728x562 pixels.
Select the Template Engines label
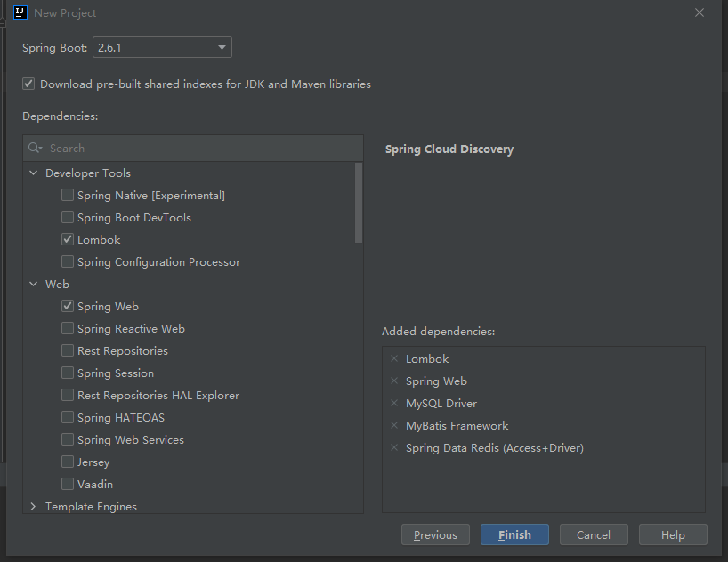click(91, 506)
